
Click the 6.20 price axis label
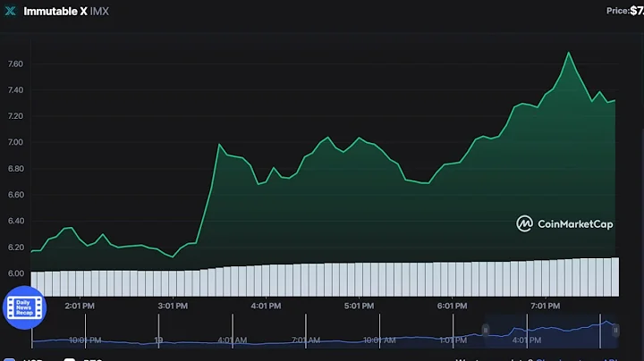pos(15,248)
